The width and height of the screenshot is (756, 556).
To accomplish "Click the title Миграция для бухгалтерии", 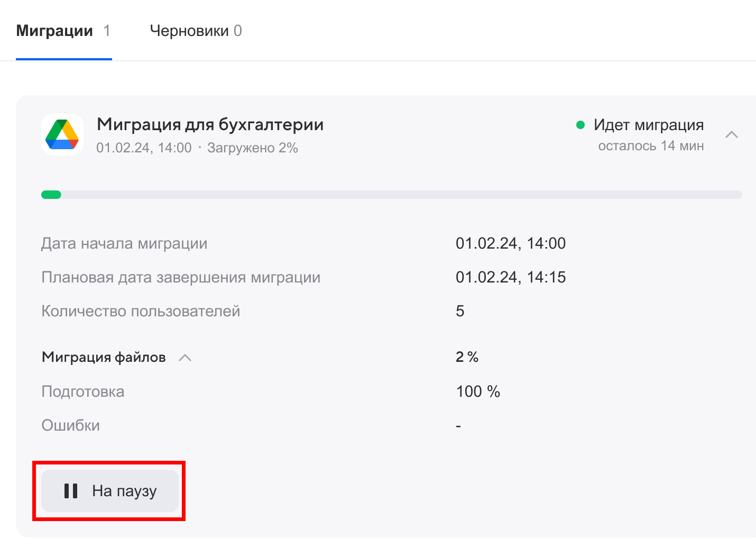I will coord(210,124).
